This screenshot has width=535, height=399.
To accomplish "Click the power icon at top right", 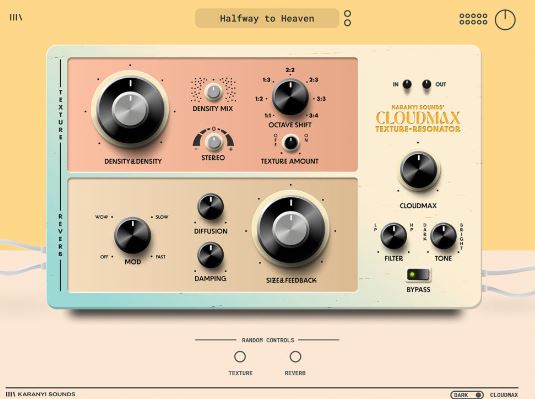I will point(505,20).
